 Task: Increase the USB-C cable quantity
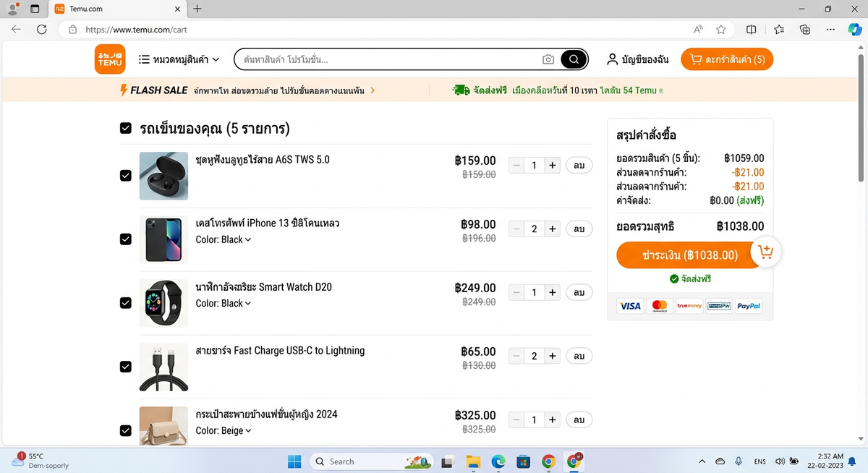point(552,356)
